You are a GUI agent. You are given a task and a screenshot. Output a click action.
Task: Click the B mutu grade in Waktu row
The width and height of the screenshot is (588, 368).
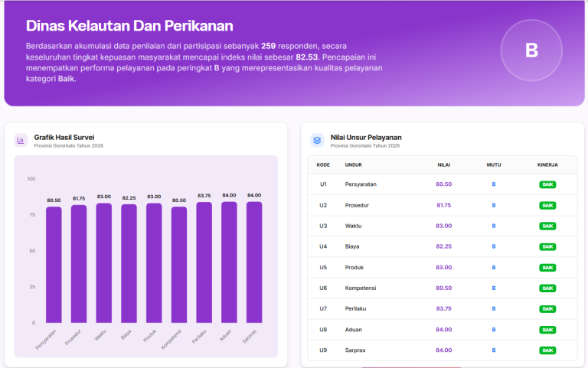tap(494, 226)
